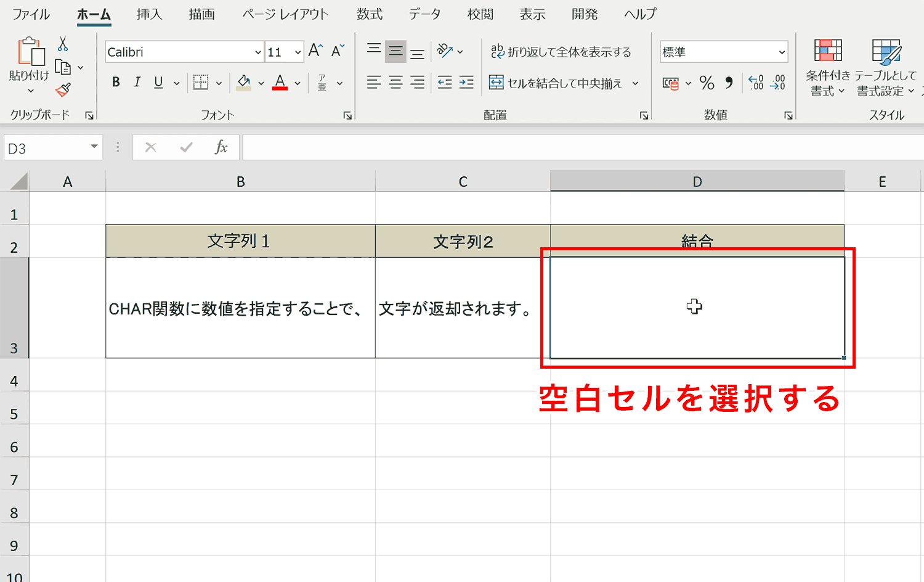Apply red font color

[x=280, y=82]
